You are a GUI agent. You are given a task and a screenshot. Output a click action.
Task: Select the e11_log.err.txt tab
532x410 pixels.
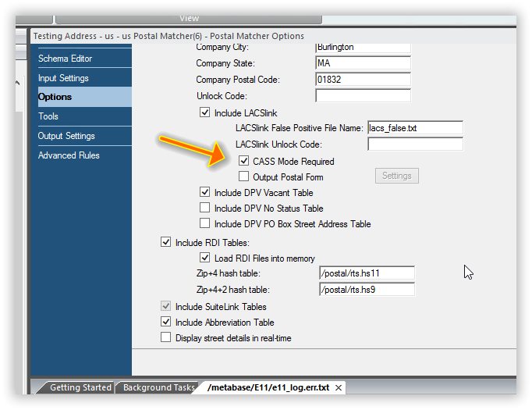[268, 387]
